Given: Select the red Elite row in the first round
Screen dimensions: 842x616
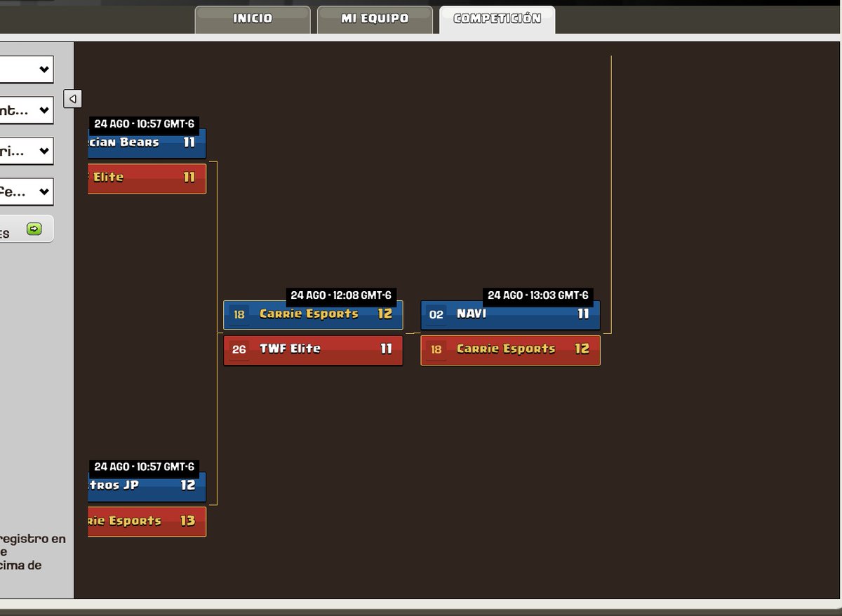Looking at the screenshot, I should click(x=147, y=179).
